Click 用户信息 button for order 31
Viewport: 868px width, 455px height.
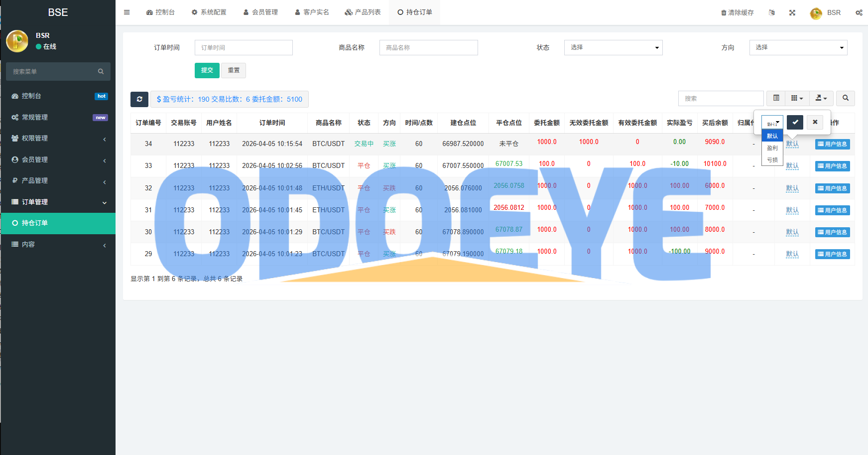click(833, 210)
